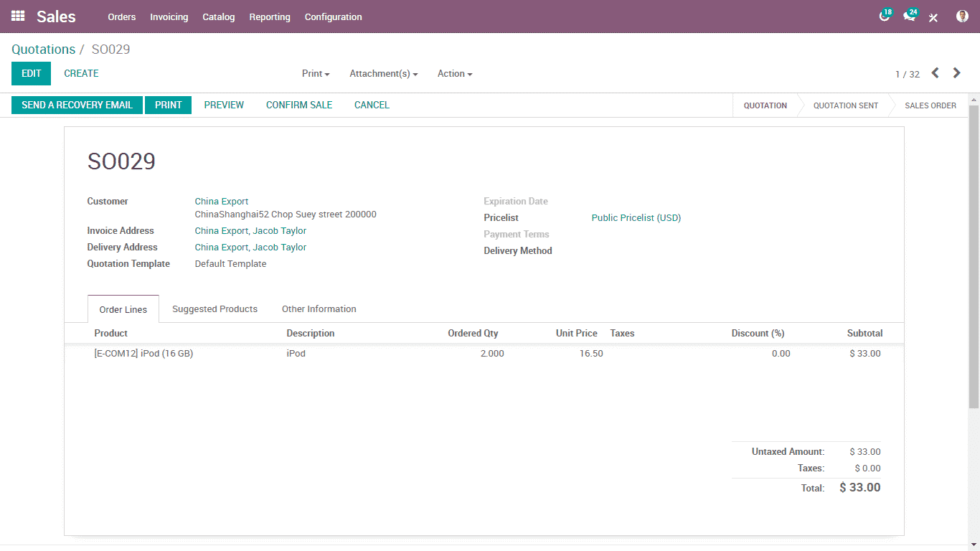Expand the Action dropdown
The height and width of the screenshot is (551, 980).
(x=455, y=74)
